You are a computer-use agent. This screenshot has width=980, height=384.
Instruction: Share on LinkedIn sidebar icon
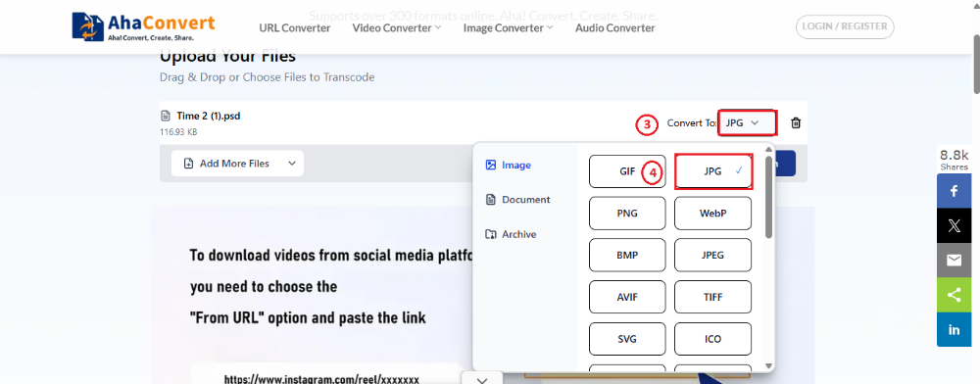coord(954,330)
